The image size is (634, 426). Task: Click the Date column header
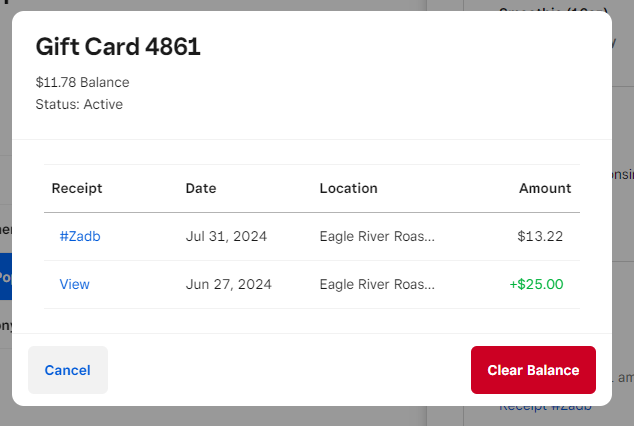click(201, 188)
